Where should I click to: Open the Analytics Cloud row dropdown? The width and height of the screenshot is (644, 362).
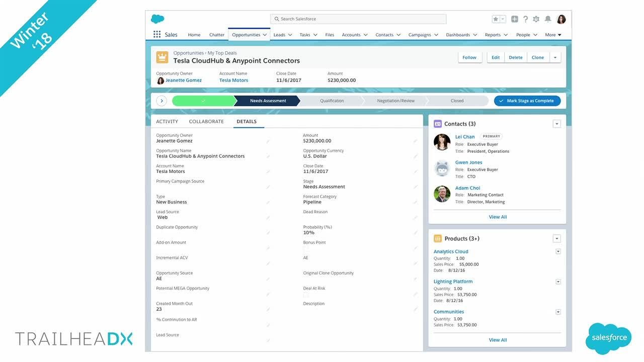(558, 251)
